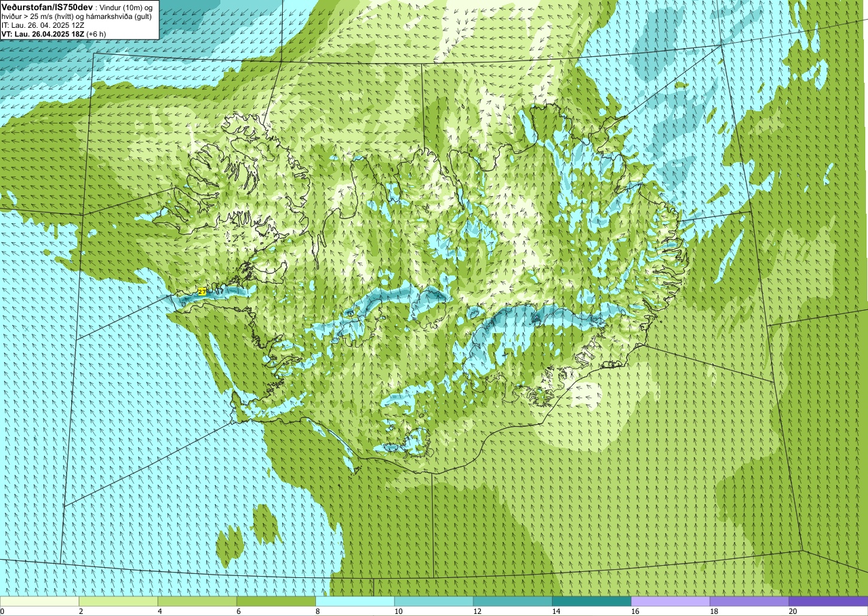Select the 14–16 m/s dark teal swatch

(591, 601)
